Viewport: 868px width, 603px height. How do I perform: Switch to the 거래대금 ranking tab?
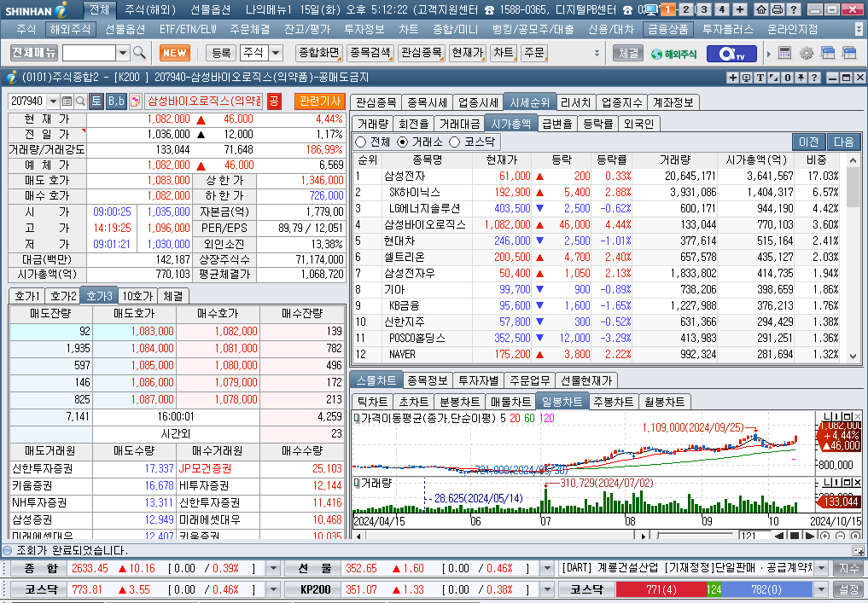pos(459,124)
